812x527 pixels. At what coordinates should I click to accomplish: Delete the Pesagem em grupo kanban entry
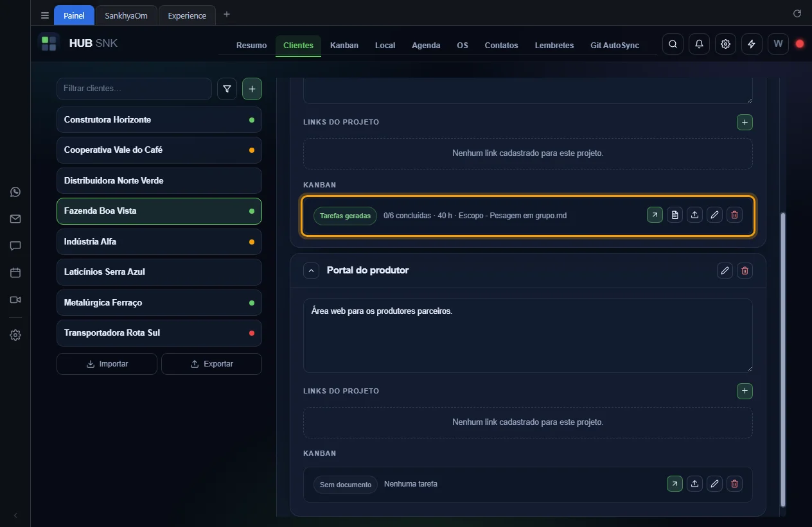[735, 215]
